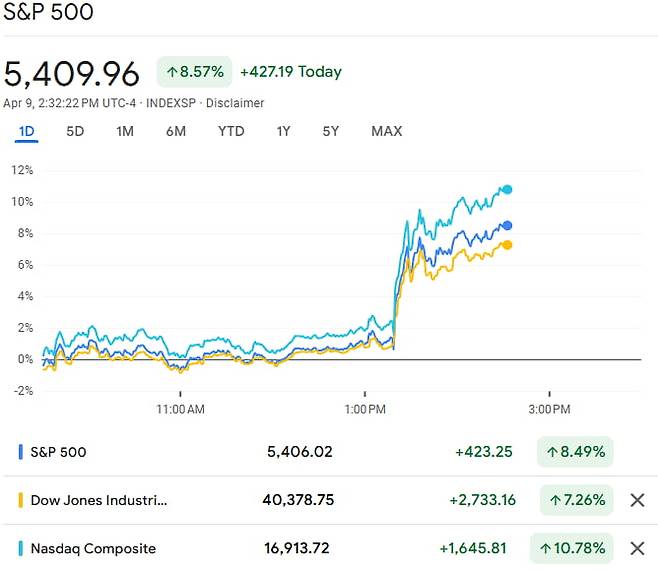Switch to the 1Y chart view
The image size is (658, 572).
(284, 131)
